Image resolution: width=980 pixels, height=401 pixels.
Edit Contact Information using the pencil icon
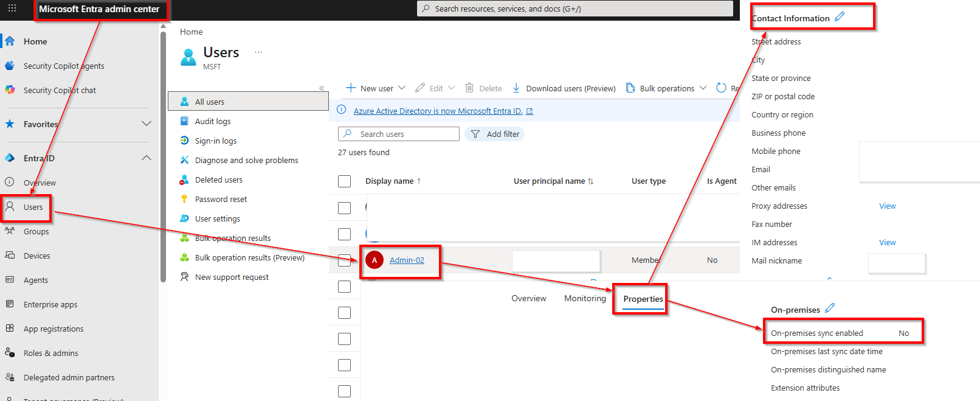click(x=840, y=17)
